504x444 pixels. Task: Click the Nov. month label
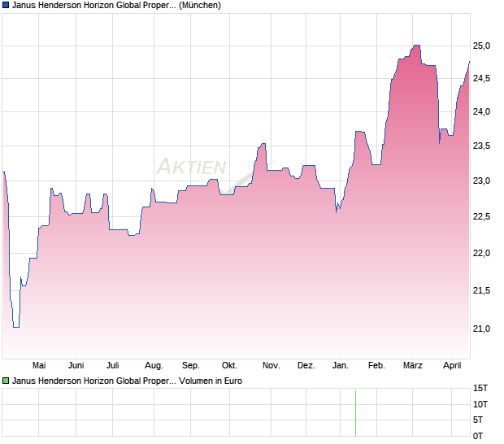[272, 366]
